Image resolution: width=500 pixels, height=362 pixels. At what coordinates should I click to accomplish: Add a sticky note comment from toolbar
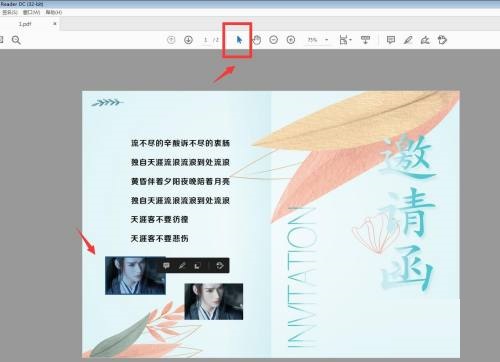[391, 40]
